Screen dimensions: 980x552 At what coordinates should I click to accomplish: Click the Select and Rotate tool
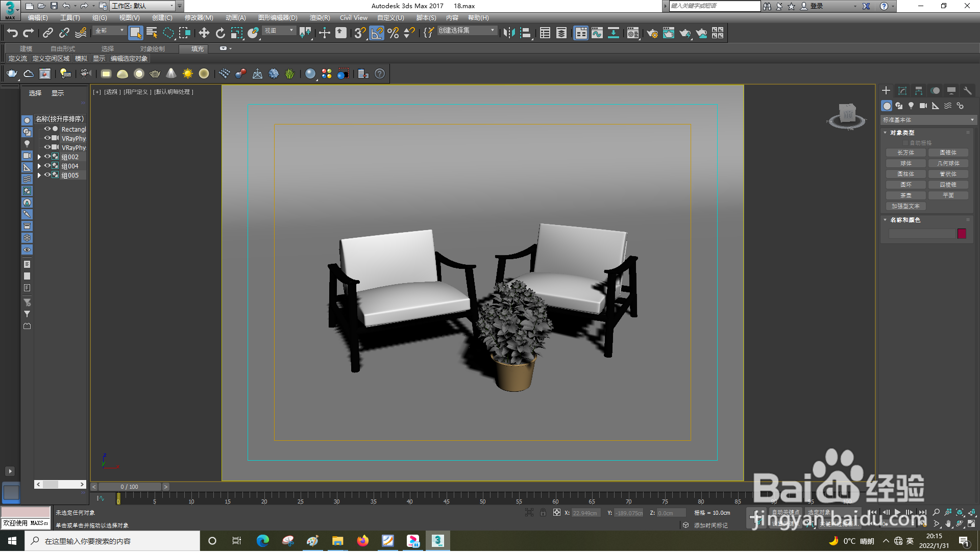[x=220, y=33]
